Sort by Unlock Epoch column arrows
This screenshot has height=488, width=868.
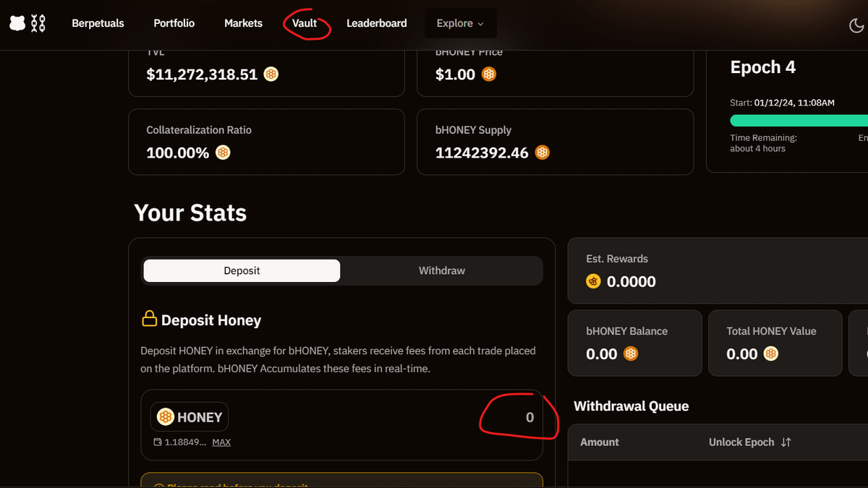coord(786,442)
